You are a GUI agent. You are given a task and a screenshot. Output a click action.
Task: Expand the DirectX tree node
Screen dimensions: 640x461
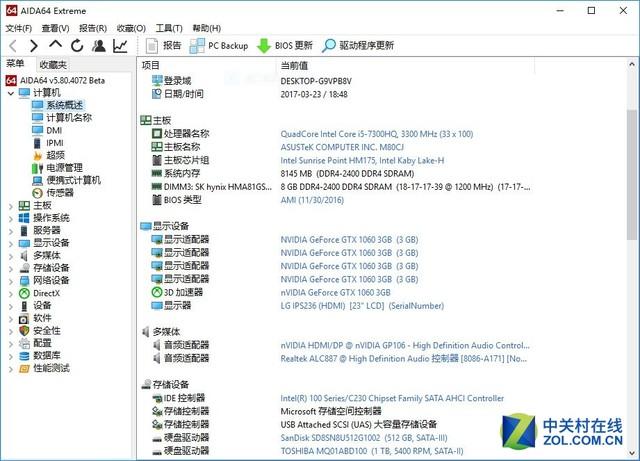point(11,294)
